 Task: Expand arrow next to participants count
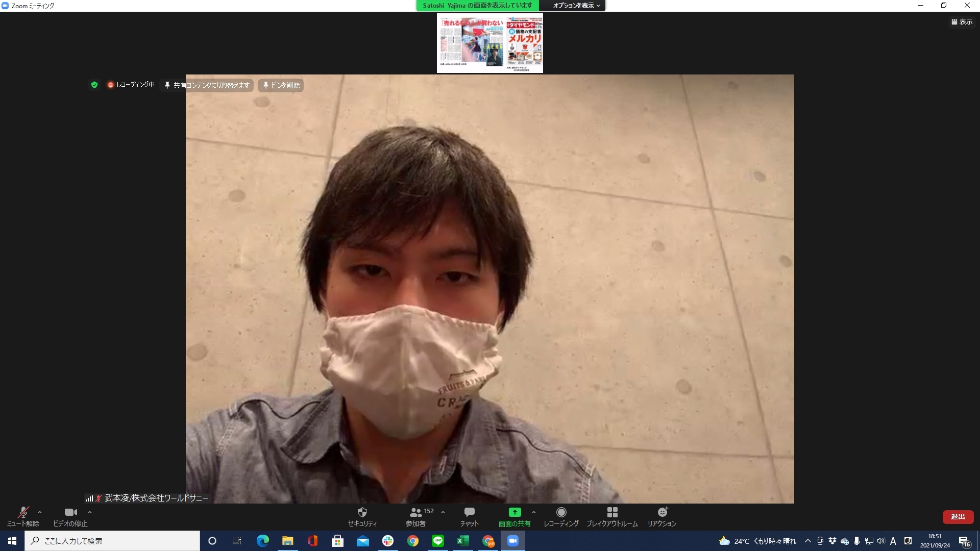pyautogui.click(x=443, y=512)
